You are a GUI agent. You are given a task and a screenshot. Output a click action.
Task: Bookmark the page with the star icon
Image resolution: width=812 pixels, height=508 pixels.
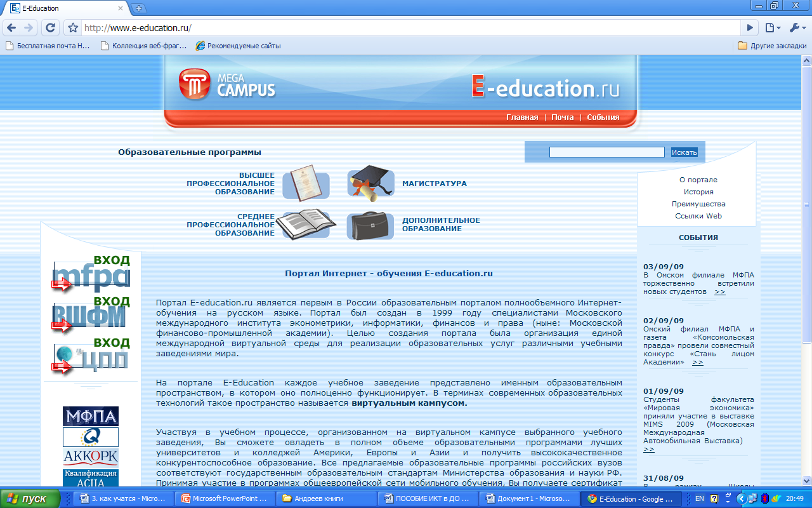pyautogui.click(x=73, y=28)
